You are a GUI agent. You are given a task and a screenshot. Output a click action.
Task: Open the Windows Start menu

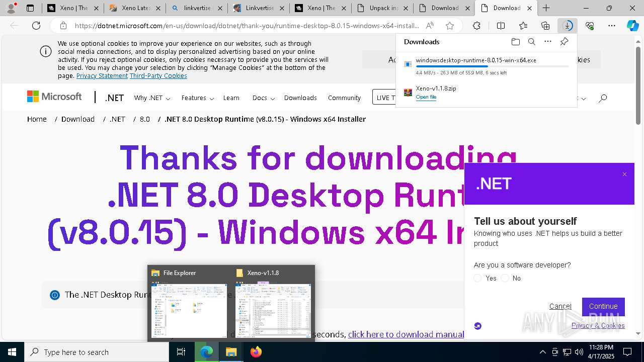pos(12,352)
